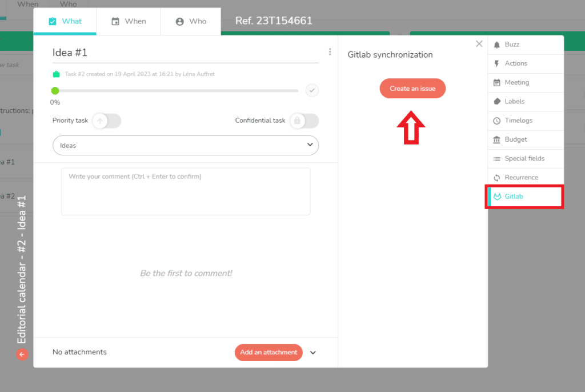Viewport: 585px width, 392px height.
Task: Toggle Confidential task on
Action: pos(304,121)
